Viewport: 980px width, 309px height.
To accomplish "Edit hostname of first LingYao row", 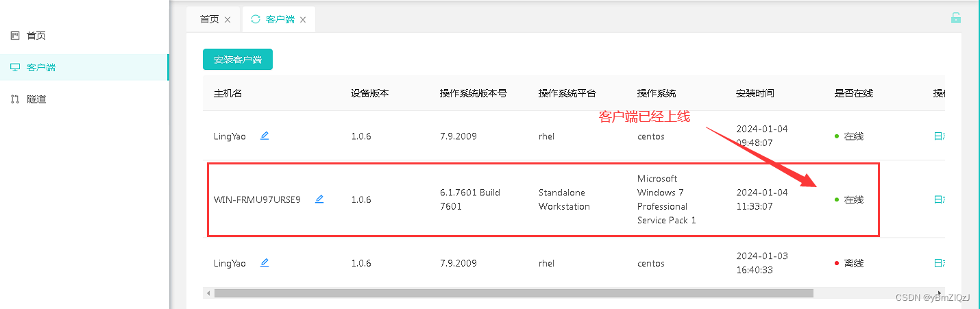I will point(265,136).
